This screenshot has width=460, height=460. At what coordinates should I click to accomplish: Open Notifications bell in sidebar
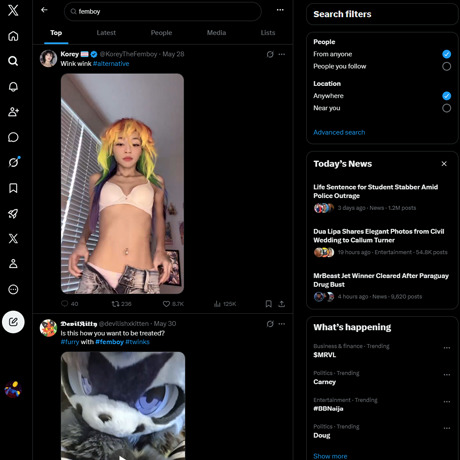click(13, 86)
